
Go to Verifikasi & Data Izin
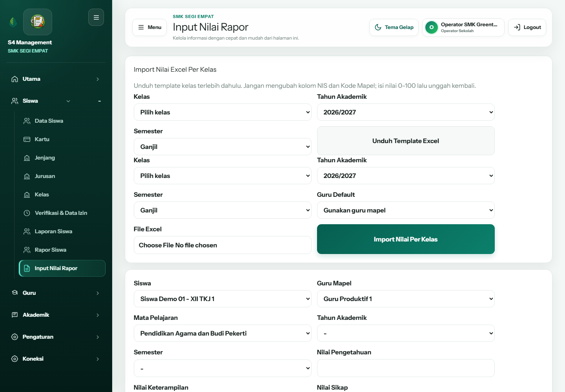(x=62, y=213)
